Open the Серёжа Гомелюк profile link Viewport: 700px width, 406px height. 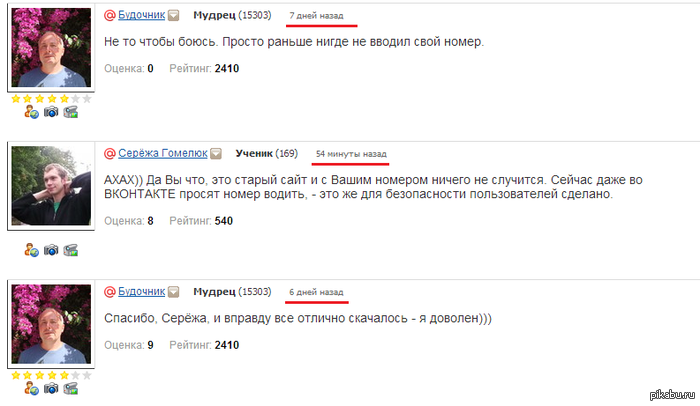tap(163, 154)
